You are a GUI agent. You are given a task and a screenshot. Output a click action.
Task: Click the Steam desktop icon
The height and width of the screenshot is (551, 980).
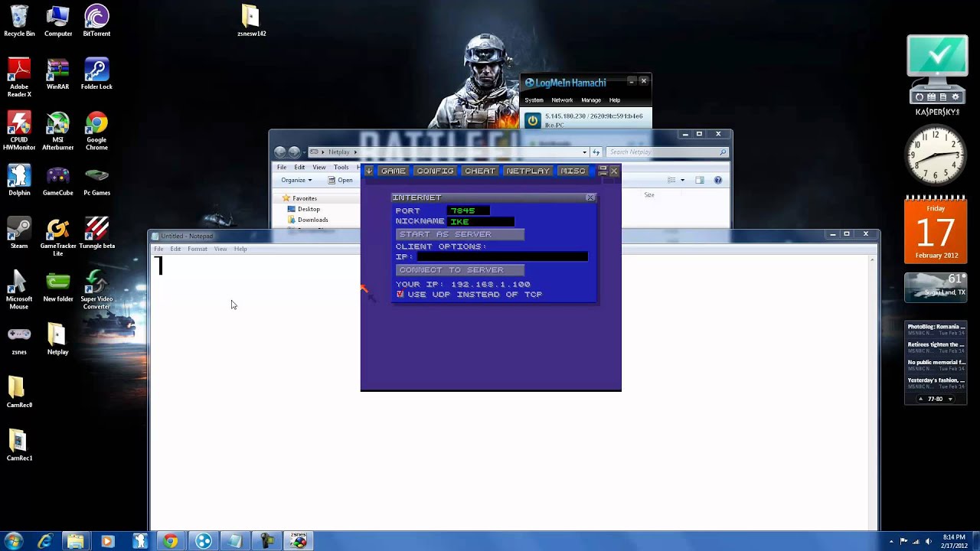(x=19, y=233)
